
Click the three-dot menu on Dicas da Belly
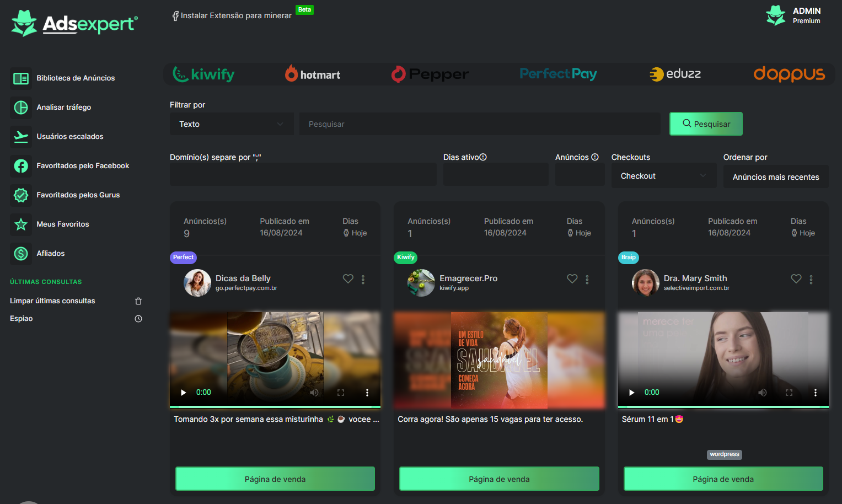tap(363, 280)
